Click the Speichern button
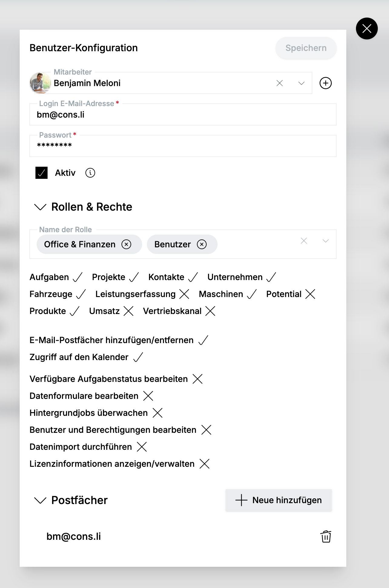The image size is (389, 588). [x=306, y=48]
